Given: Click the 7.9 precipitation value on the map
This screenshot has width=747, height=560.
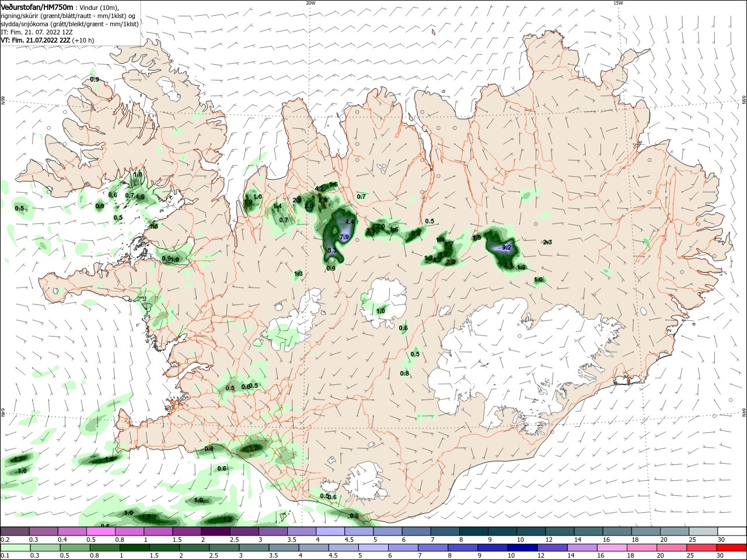Looking at the screenshot, I should pyautogui.click(x=344, y=237).
